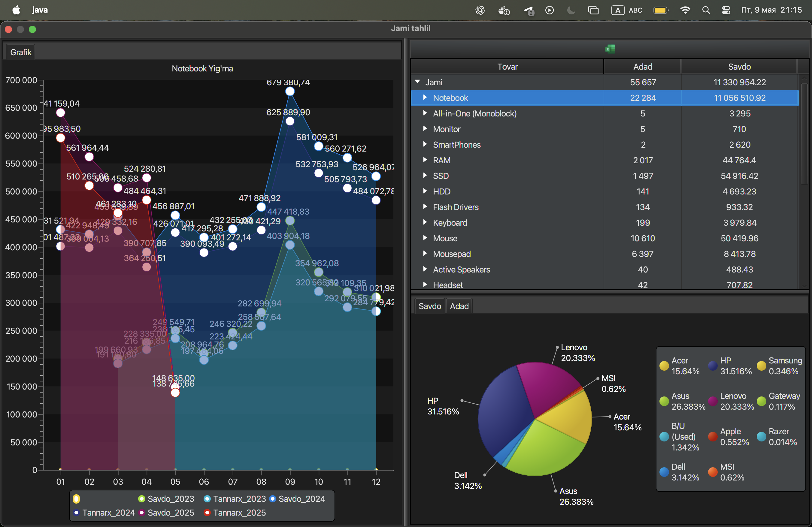Open the Apple menu
Screen dimensions: 812x527
click(x=16, y=10)
